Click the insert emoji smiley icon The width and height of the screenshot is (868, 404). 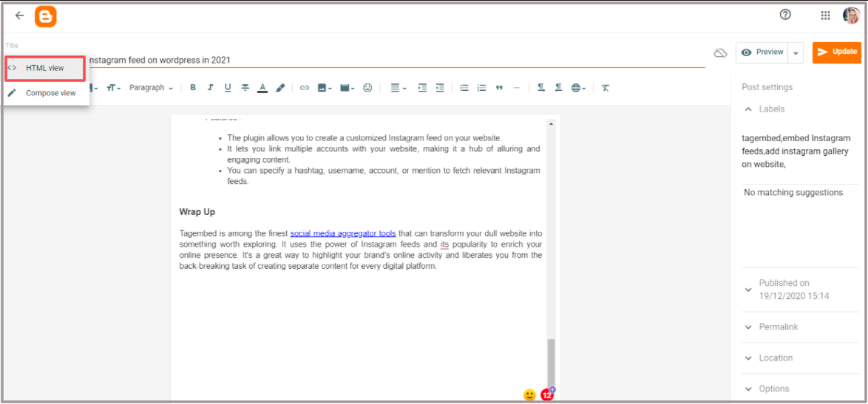(x=367, y=87)
